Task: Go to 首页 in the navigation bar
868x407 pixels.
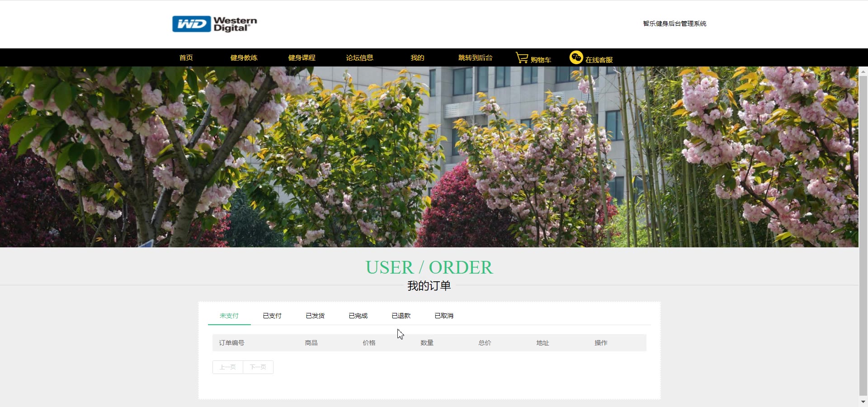Action: 186,57
